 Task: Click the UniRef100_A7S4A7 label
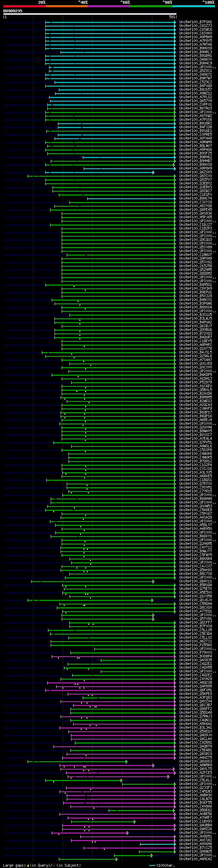(196, 360)
